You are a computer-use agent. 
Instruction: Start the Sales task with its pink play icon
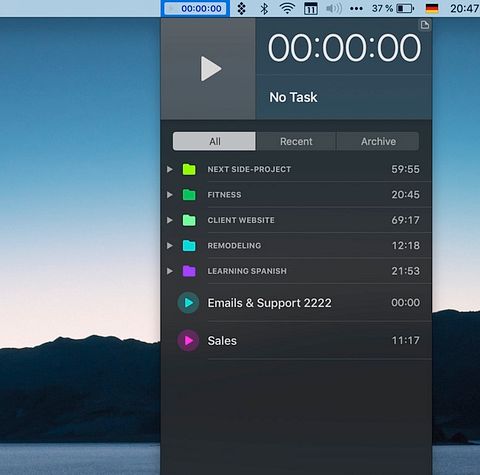point(188,340)
